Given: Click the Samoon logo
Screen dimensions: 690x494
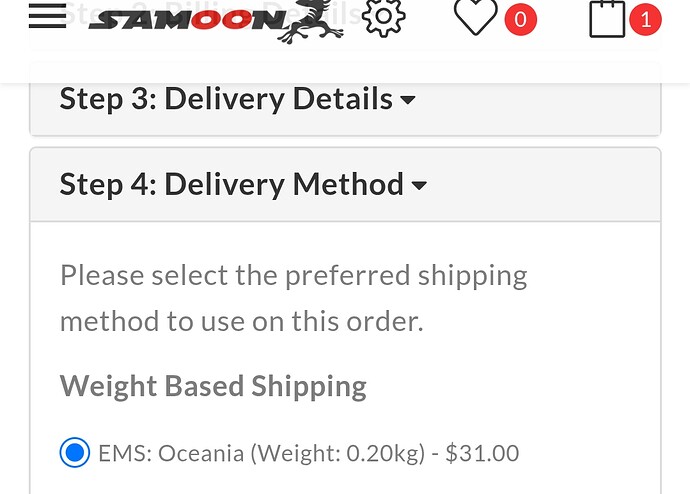Looking at the screenshot, I should [x=216, y=21].
